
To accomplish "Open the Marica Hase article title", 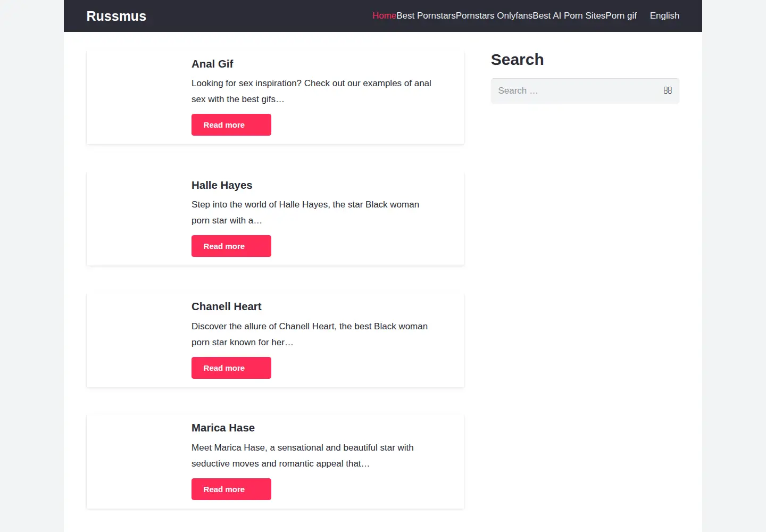I will click(x=223, y=428).
